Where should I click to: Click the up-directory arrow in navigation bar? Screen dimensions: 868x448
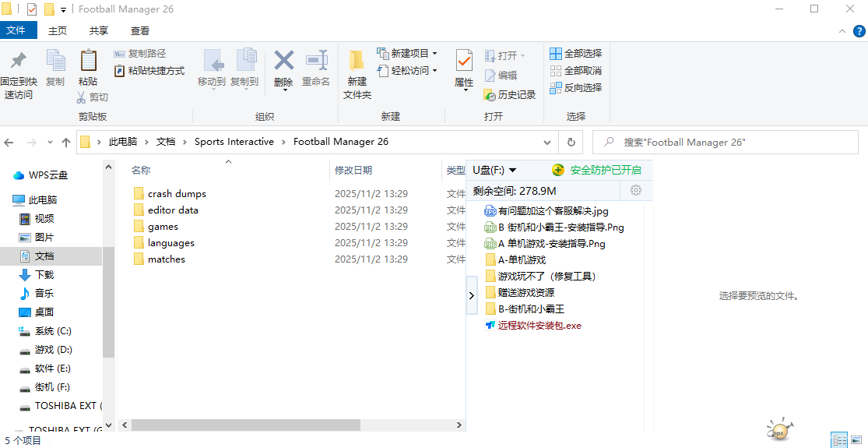(x=66, y=143)
